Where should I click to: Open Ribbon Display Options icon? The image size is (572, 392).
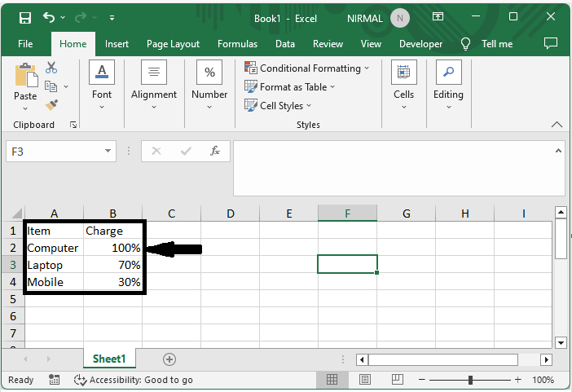(438, 16)
